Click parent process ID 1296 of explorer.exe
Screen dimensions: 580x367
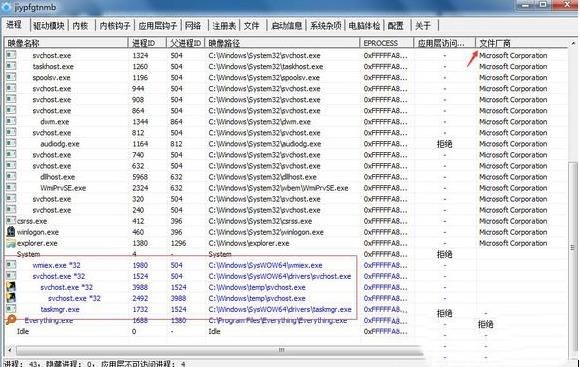(x=179, y=243)
